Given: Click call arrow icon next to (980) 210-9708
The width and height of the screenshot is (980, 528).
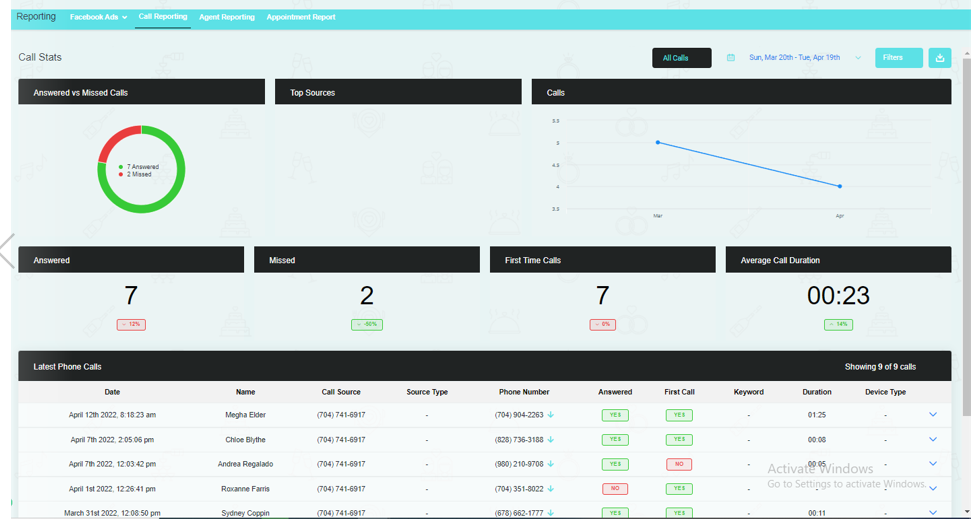Looking at the screenshot, I should [x=551, y=464].
